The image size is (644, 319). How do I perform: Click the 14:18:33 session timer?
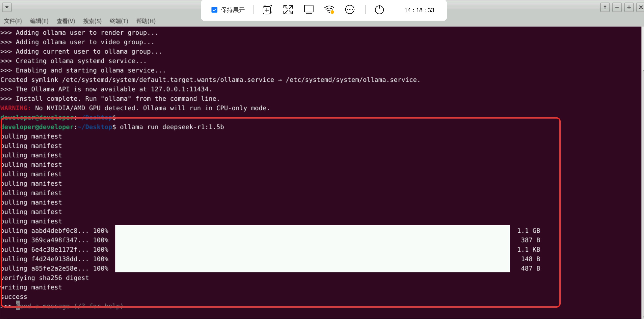pyautogui.click(x=419, y=10)
